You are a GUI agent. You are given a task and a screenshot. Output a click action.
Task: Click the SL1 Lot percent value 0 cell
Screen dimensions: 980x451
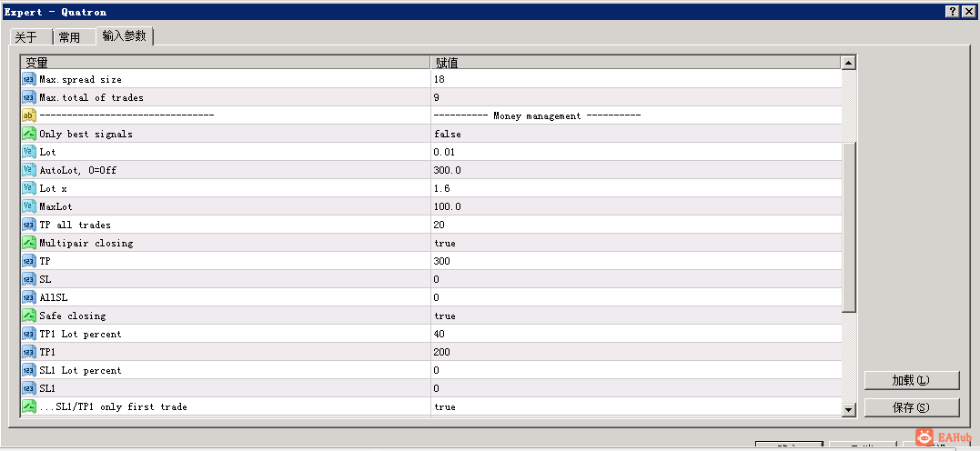coord(636,370)
